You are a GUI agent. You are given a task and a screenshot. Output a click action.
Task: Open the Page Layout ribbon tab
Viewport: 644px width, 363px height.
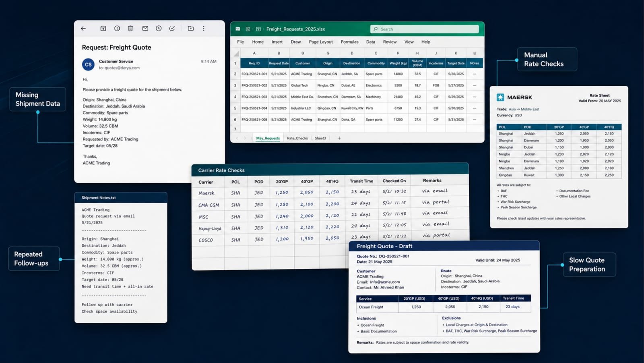[x=321, y=42]
